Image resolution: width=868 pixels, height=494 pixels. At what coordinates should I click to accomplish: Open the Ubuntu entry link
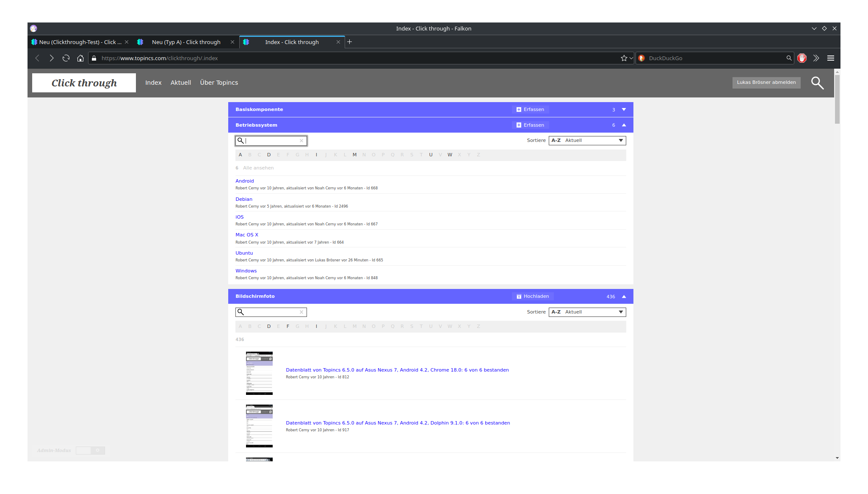[244, 253]
